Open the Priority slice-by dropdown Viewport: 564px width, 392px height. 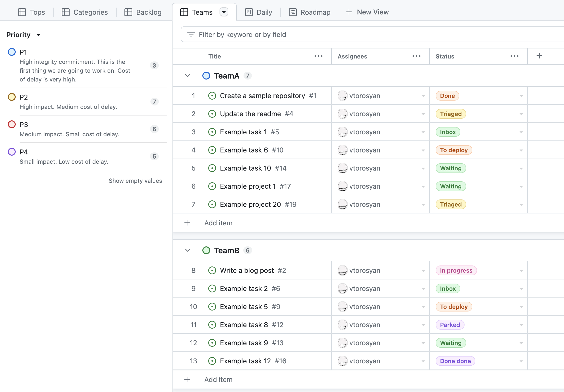[23, 35]
